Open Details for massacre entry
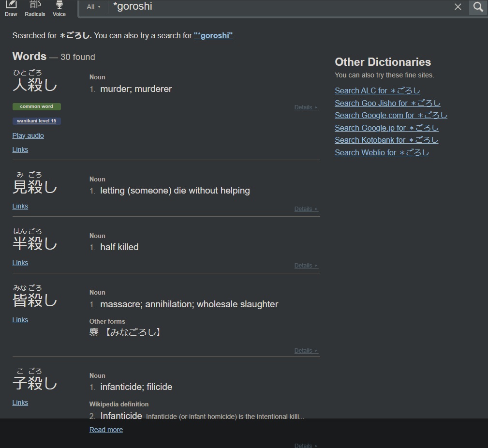488x448 pixels. (306, 351)
